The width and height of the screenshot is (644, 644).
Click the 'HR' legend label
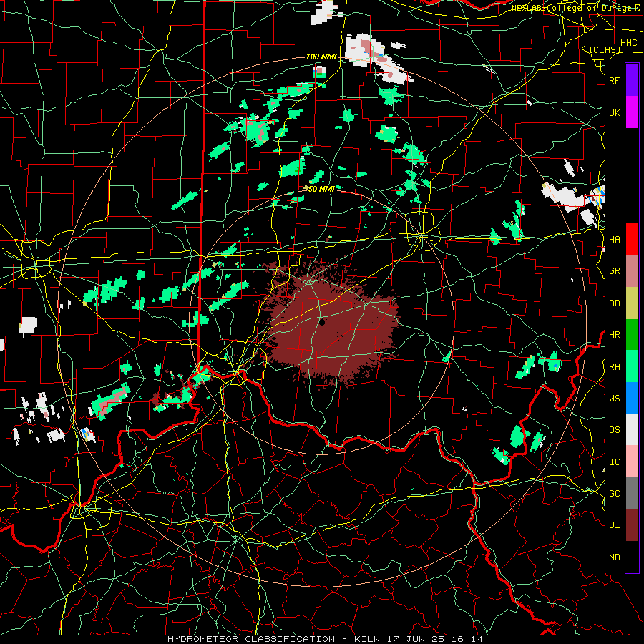tap(615, 335)
